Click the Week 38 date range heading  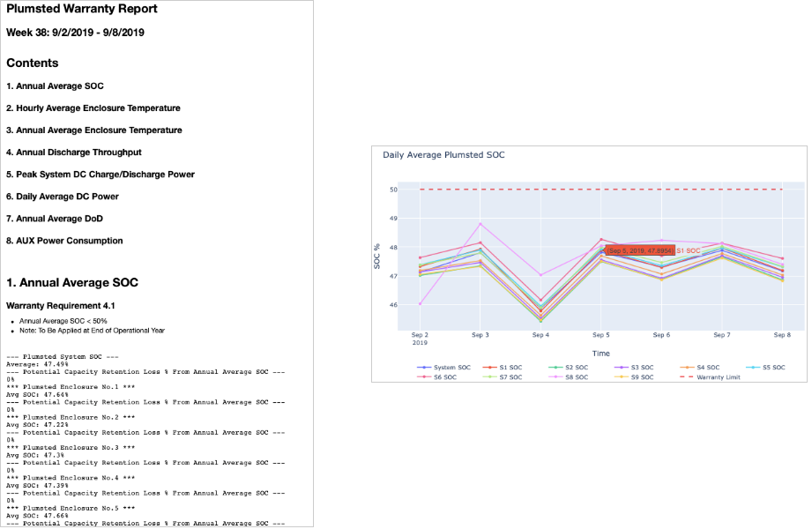(75, 33)
